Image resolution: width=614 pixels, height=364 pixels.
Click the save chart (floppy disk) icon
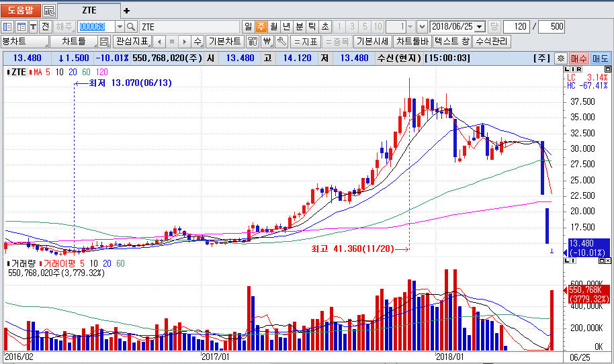[x=104, y=42]
